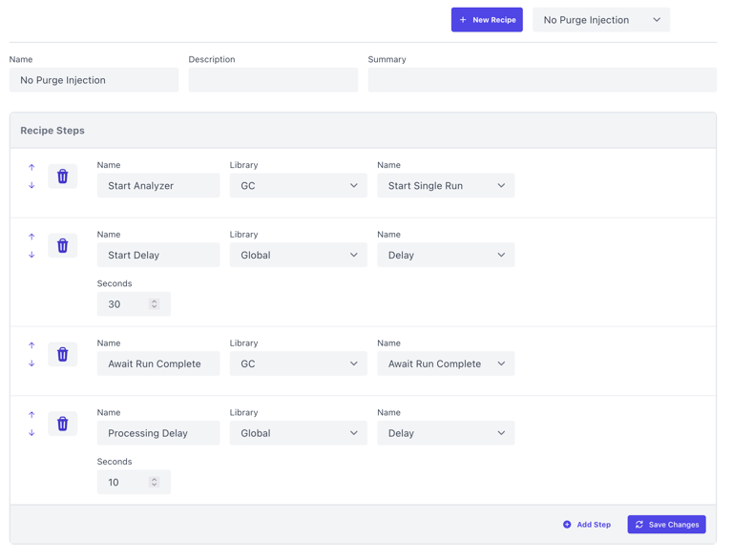This screenshot has height=560, width=733.
Task: Delete the Start Delay step
Action: point(63,246)
